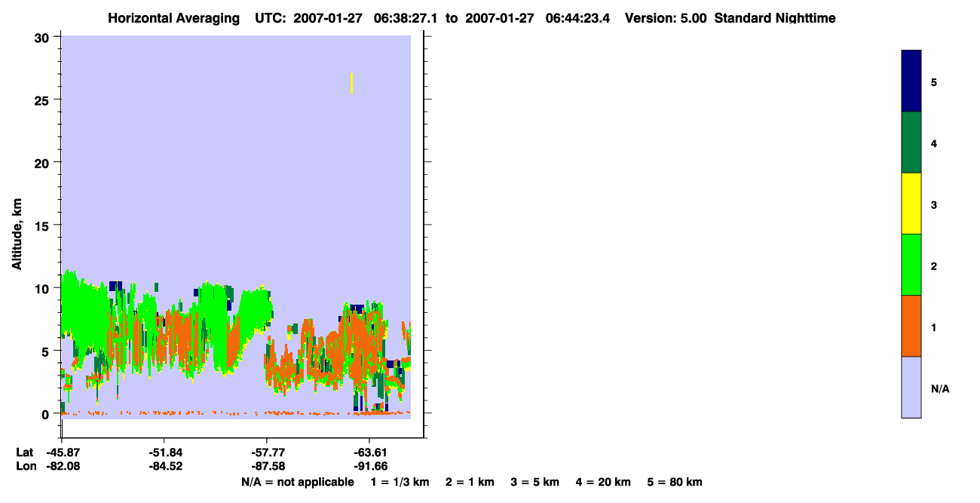Click the start time '06:38:27.1'
Screen dimensions: 980x503
coord(406,18)
